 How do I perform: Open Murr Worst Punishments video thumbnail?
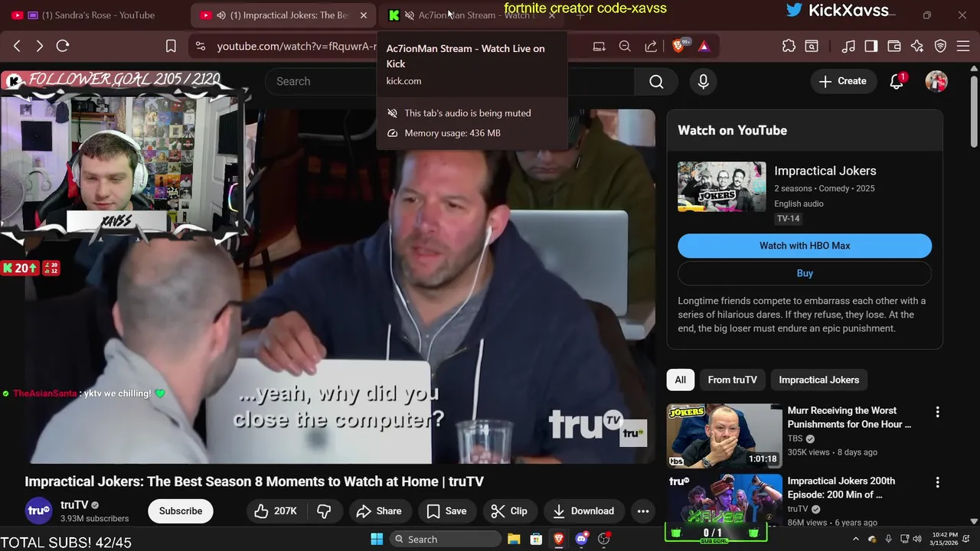(x=724, y=435)
